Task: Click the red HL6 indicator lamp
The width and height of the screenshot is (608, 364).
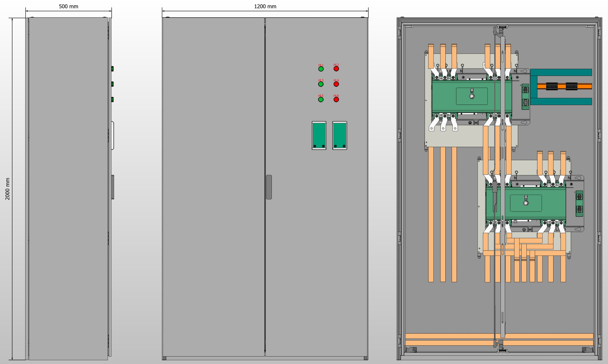Action: (336, 100)
